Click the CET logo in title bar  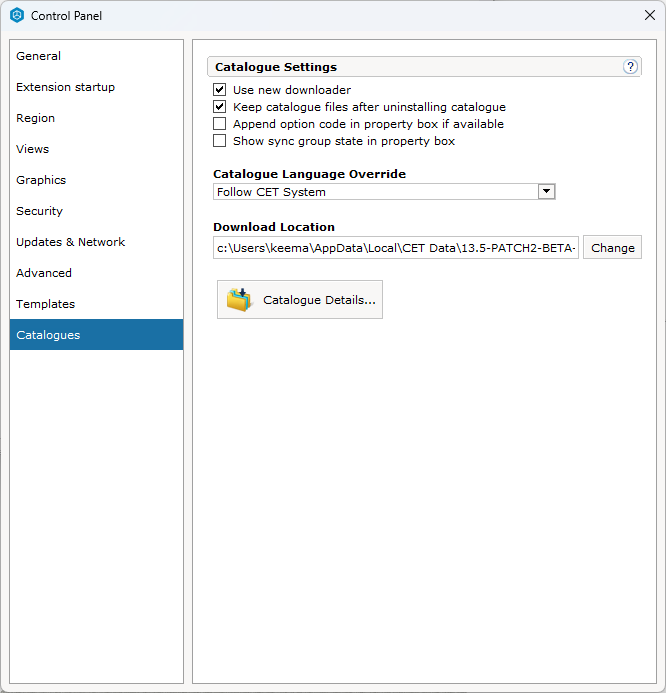click(17, 15)
